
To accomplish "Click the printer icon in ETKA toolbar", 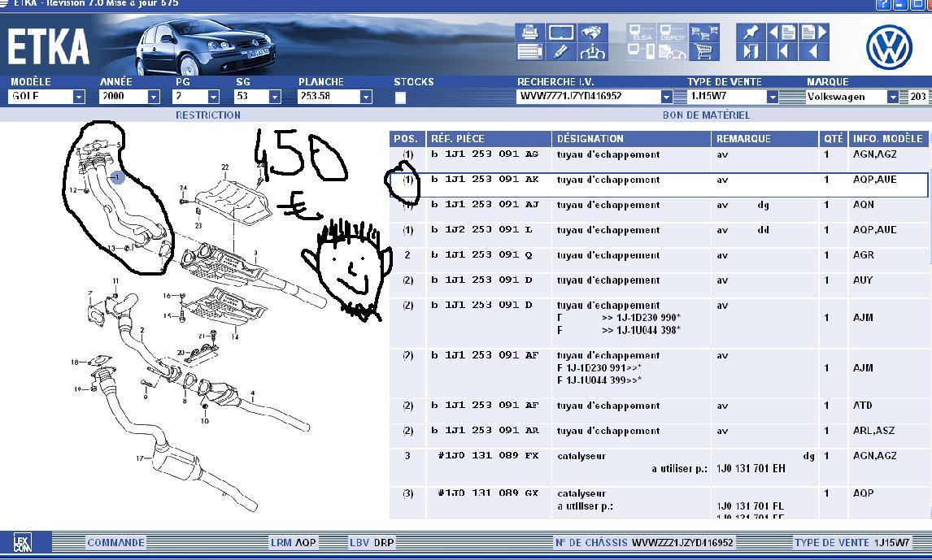I will coord(529,32).
